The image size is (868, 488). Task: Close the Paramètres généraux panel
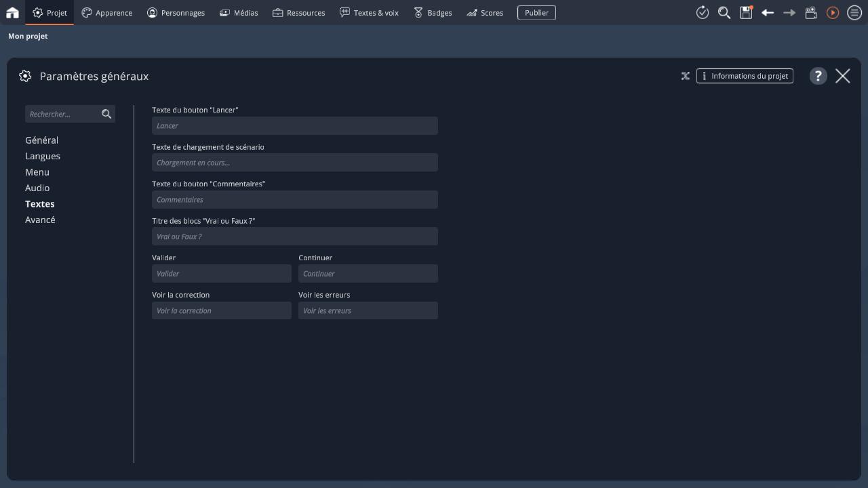click(843, 76)
